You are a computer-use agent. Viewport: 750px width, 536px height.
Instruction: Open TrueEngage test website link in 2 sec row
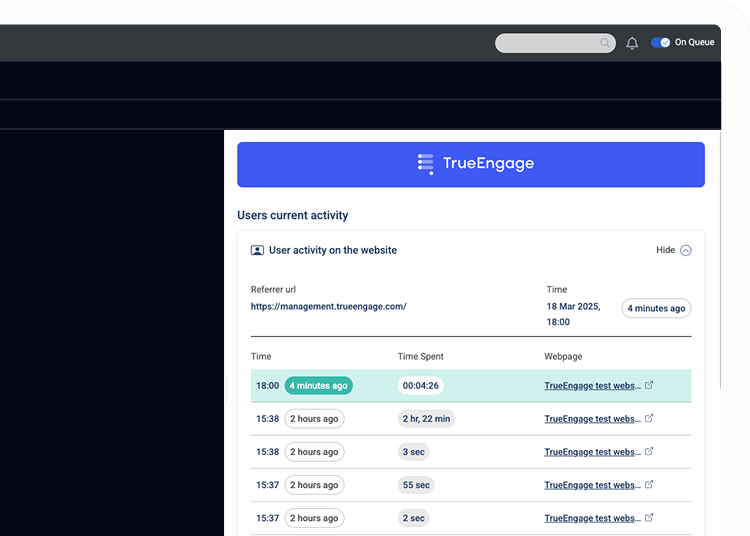tap(592, 518)
